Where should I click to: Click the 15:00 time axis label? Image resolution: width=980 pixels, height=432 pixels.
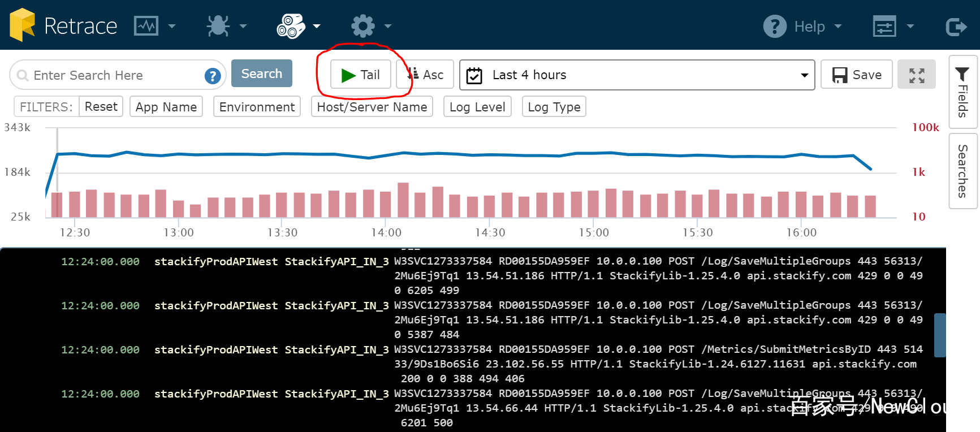pos(594,232)
